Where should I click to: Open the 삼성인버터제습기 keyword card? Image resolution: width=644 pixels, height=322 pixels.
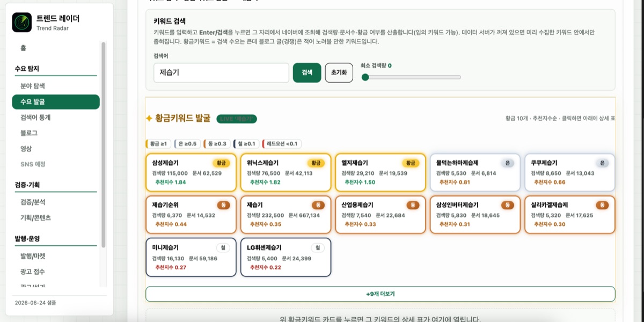tap(475, 215)
